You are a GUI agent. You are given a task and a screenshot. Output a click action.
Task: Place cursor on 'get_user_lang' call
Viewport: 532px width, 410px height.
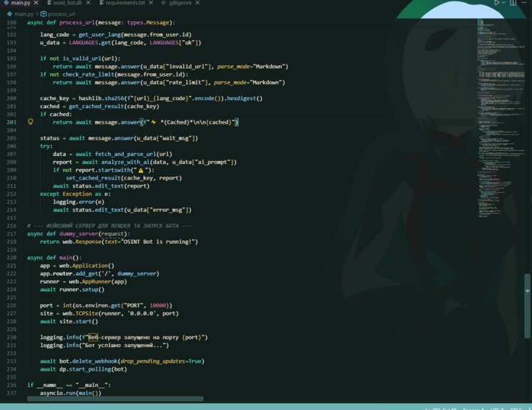[100, 34]
